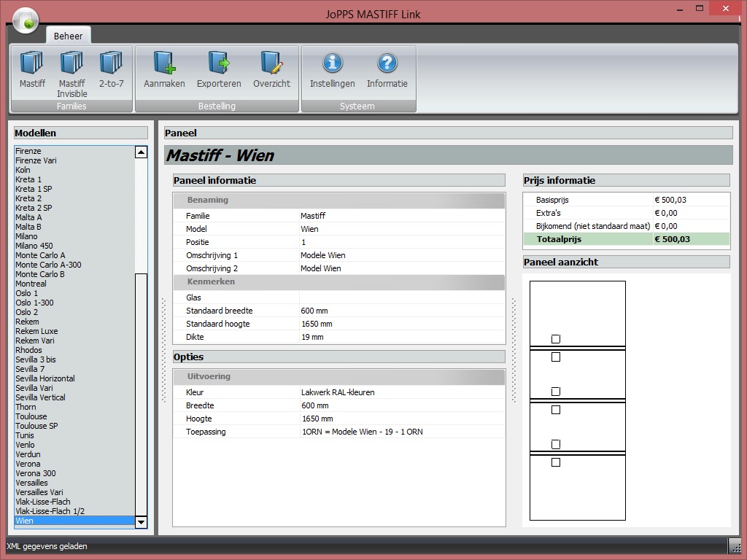Select the Verdun model
The height and width of the screenshot is (560, 747).
(74, 454)
